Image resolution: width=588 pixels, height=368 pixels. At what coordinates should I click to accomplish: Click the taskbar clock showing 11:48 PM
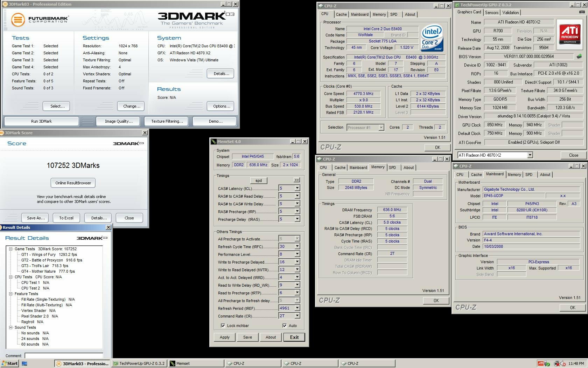pyautogui.click(x=576, y=363)
